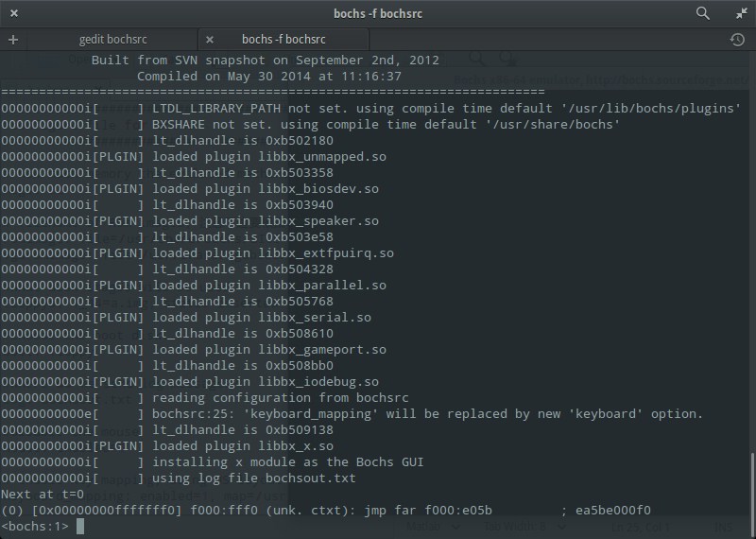The image size is (756, 539).
Task: Click the restore window arrows icon
Action: click(x=740, y=13)
